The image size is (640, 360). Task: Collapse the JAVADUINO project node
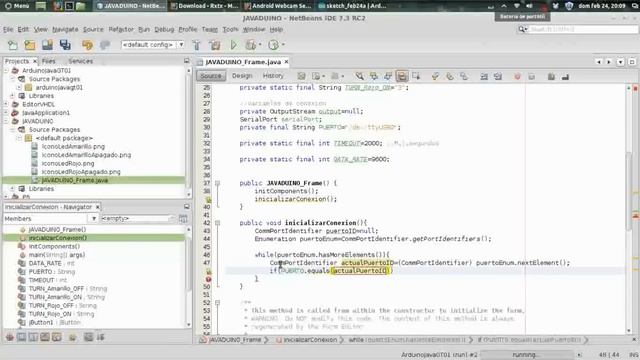pyautogui.click(x=6, y=121)
